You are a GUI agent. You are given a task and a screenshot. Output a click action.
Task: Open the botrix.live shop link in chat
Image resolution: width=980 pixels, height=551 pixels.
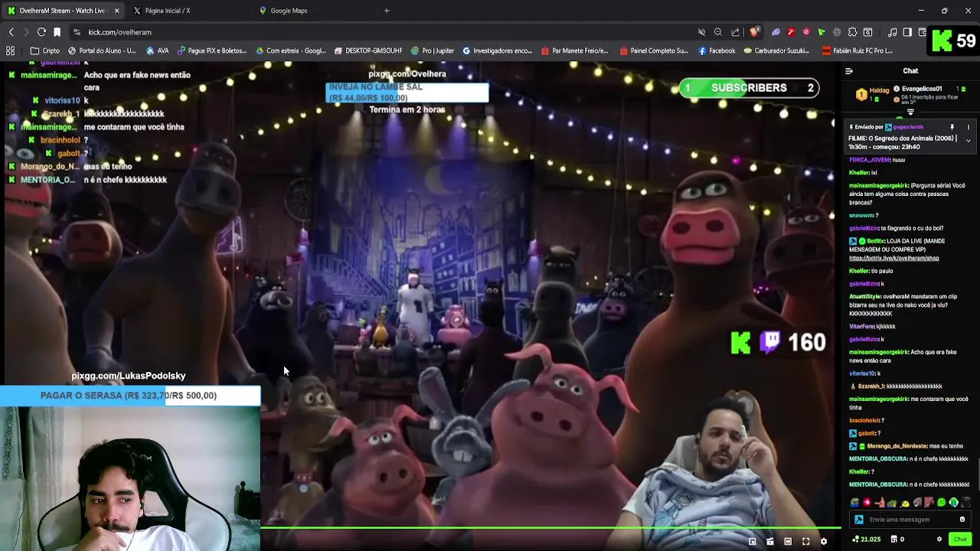pos(893,258)
